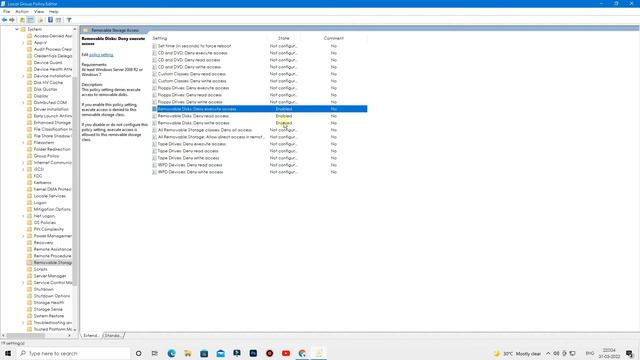The height and width of the screenshot is (360, 640).
Task: Expand the Filesystem tree node
Action: (x=23, y=142)
